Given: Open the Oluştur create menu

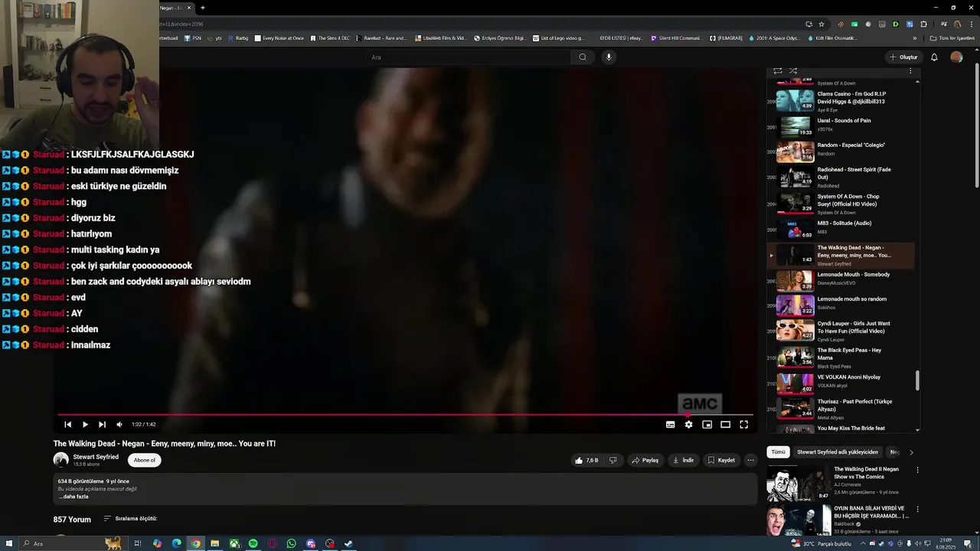Looking at the screenshot, I should (x=903, y=57).
